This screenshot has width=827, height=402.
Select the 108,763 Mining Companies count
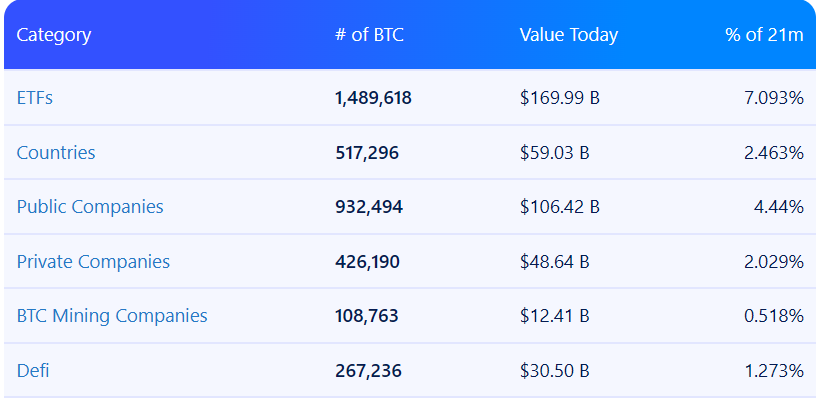coord(366,316)
